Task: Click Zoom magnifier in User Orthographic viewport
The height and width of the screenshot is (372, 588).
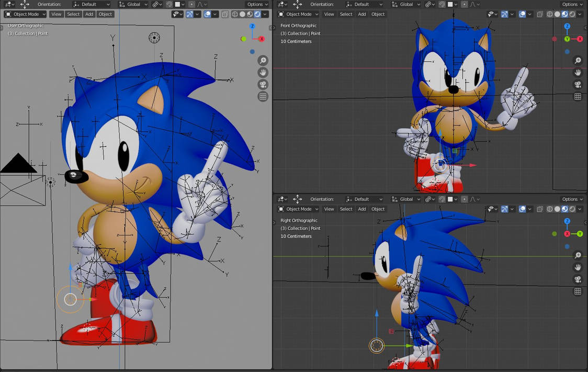Action: pyautogui.click(x=263, y=60)
